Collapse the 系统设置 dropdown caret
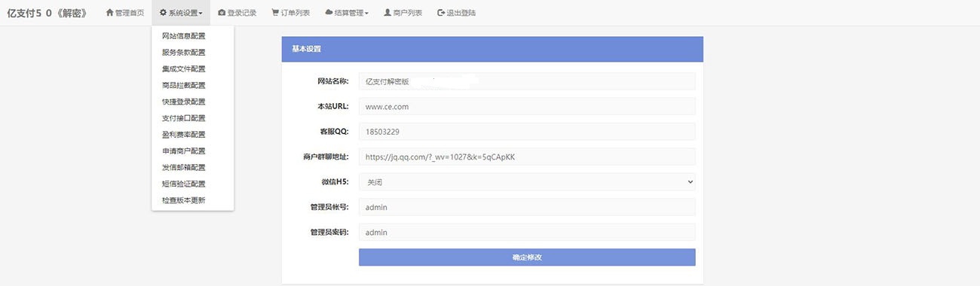The height and width of the screenshot is (286, 980). pos(201,14)
